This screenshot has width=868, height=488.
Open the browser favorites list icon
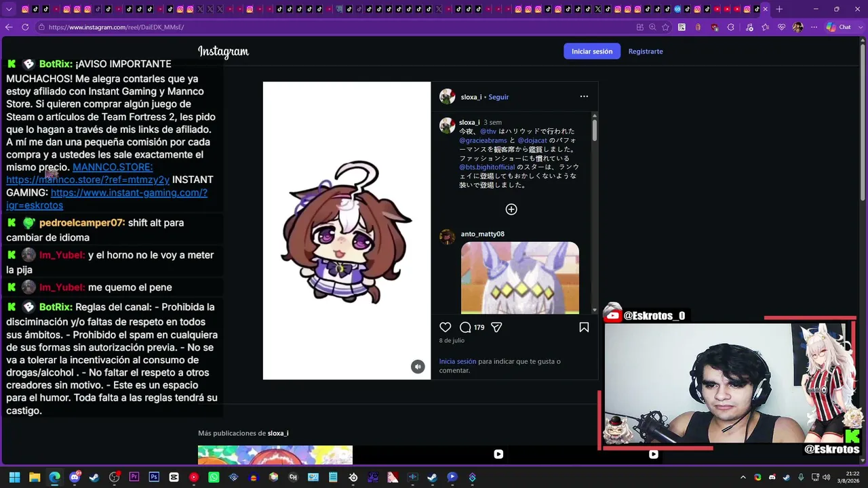765,27
